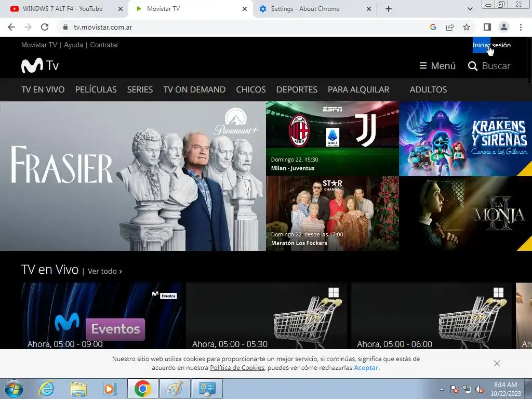Bookmark this tab with star icon

(467, 27)
